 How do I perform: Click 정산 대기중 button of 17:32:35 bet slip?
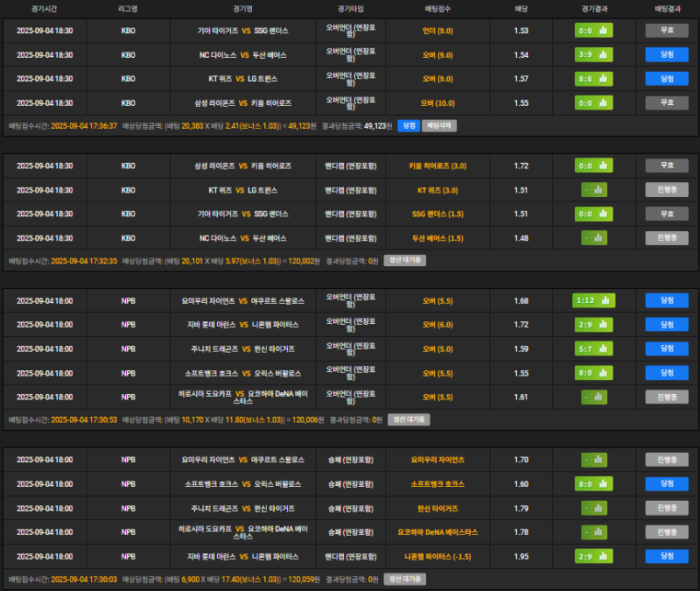point(405,260)
